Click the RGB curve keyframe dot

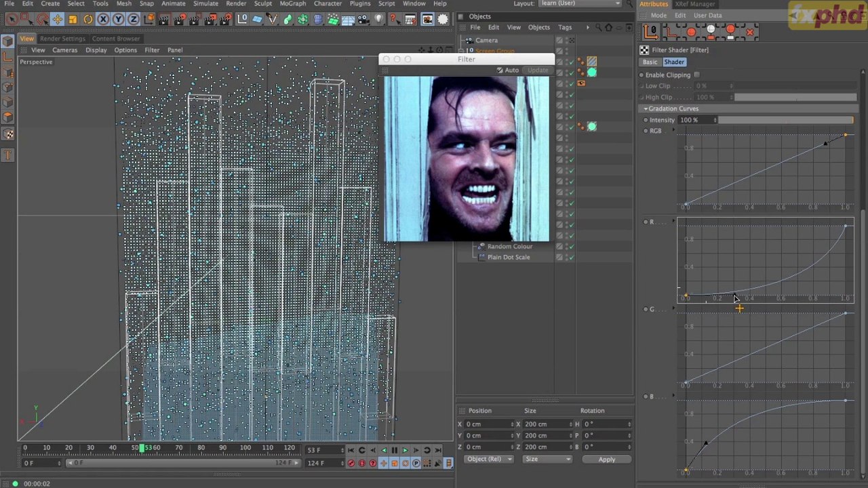coord(646,131)
